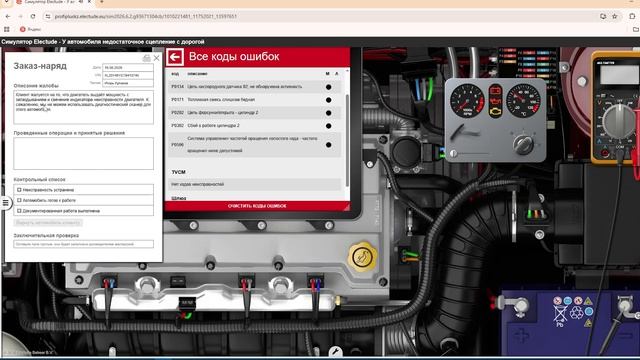Select the P0506 error code row
The image size is (640, 360).
click(255, 145)
